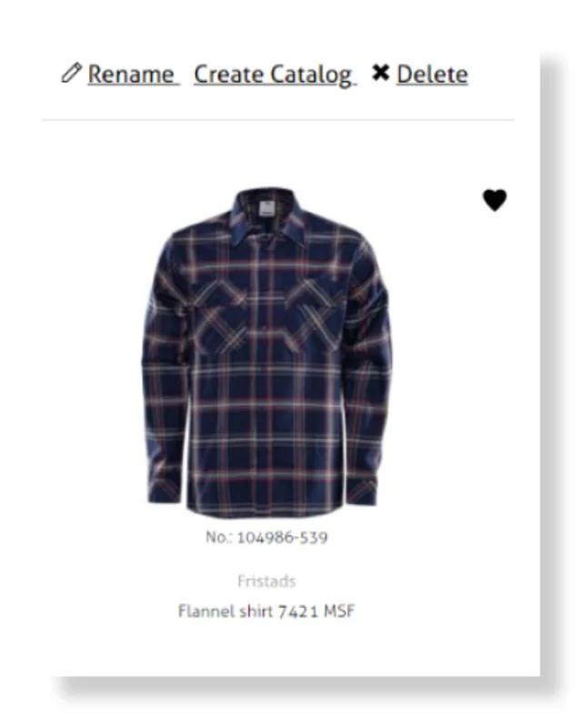Click the button placket of the shirt

pyautogui.click(x=266, y=376)
